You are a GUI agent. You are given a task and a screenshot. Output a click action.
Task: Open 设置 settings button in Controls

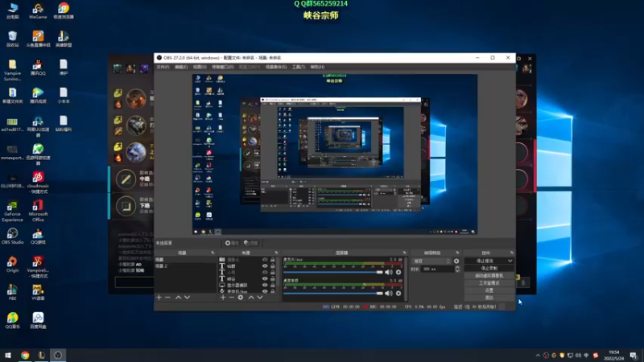(489, 290)
